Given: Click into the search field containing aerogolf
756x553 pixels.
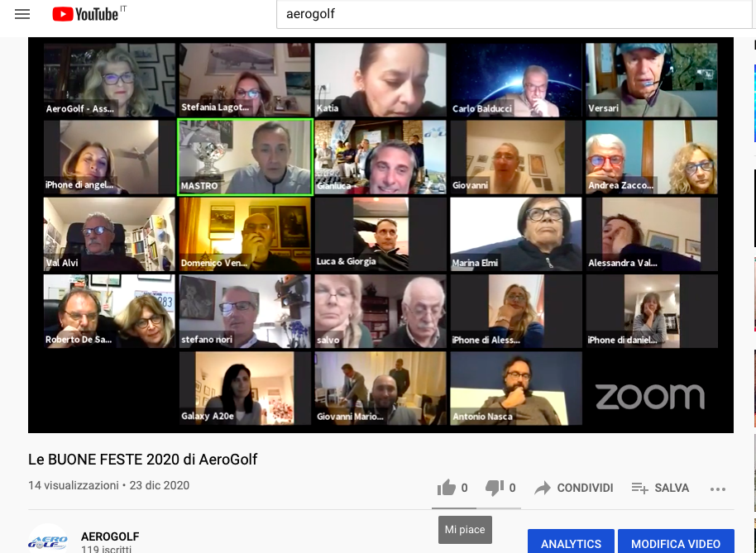Looking at the screenshot, I should pyautogui.click(x=514, y=14).
